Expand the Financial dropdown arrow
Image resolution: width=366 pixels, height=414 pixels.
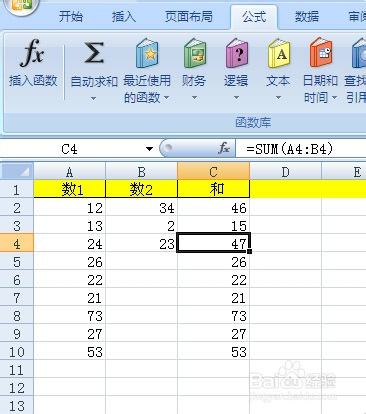click(194, 98)
